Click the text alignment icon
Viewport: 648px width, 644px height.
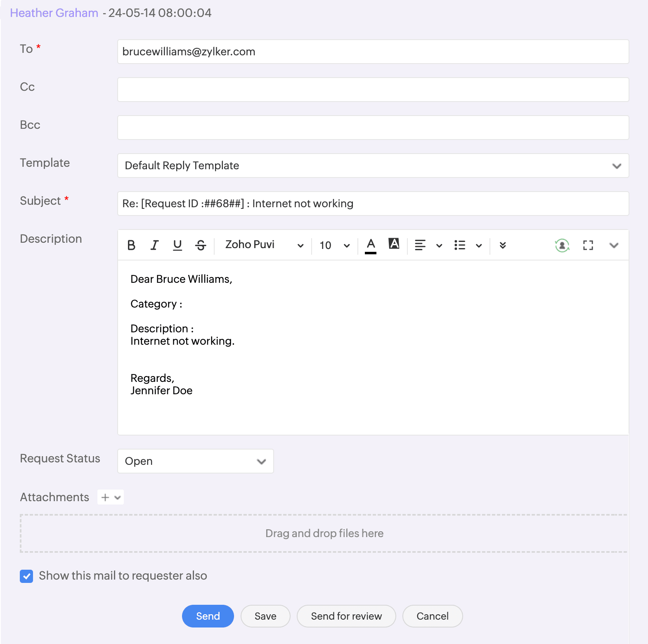(x=420, y=245)
